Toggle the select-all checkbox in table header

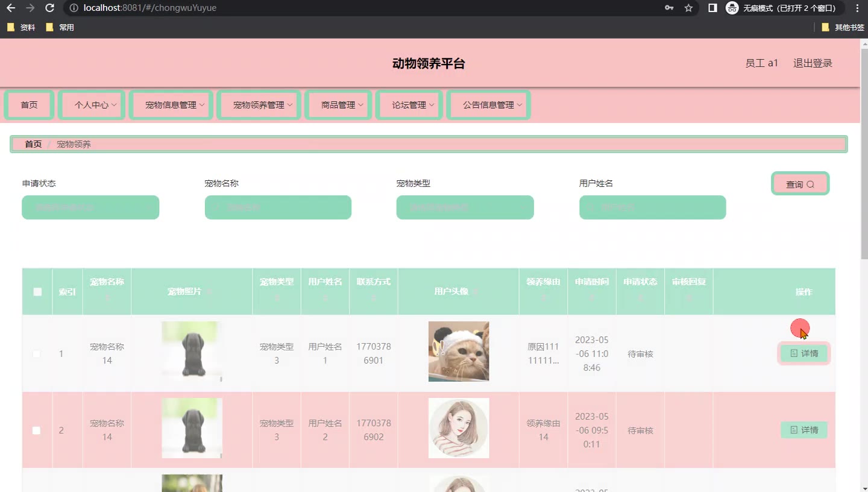point(37,292)
